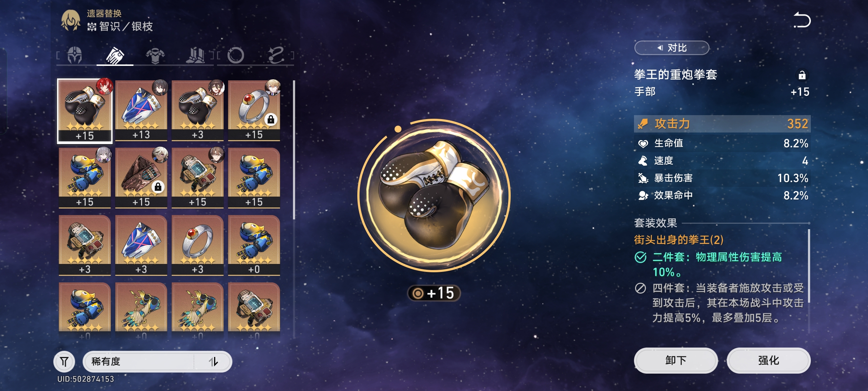Click the large boxing glove relic preview
The image size is (868, 391).
(x=434, y=195)
